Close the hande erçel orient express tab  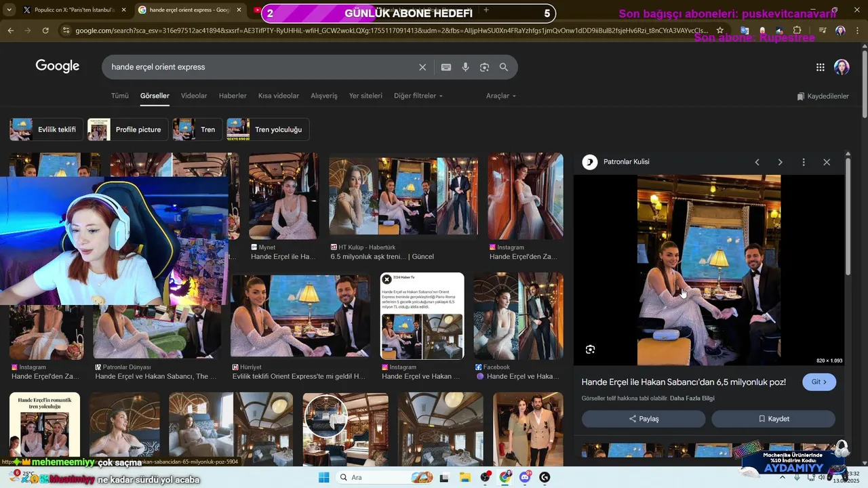click(x=239, y=10)
